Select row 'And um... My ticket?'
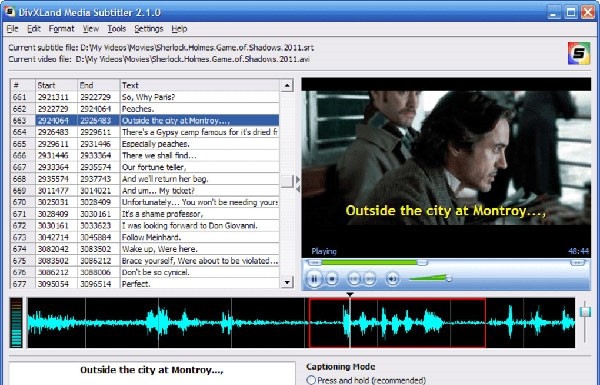The height and width of the screenshot is (385, 600). 145,191
